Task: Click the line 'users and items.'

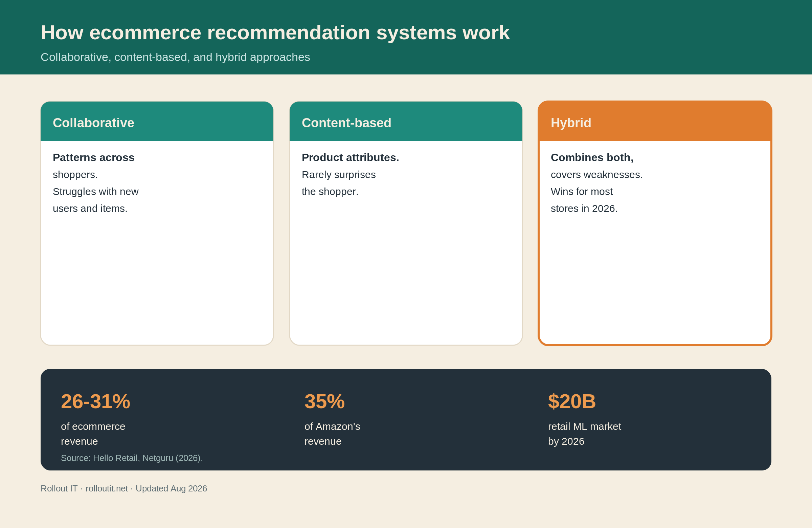Action: coord(90,208)
